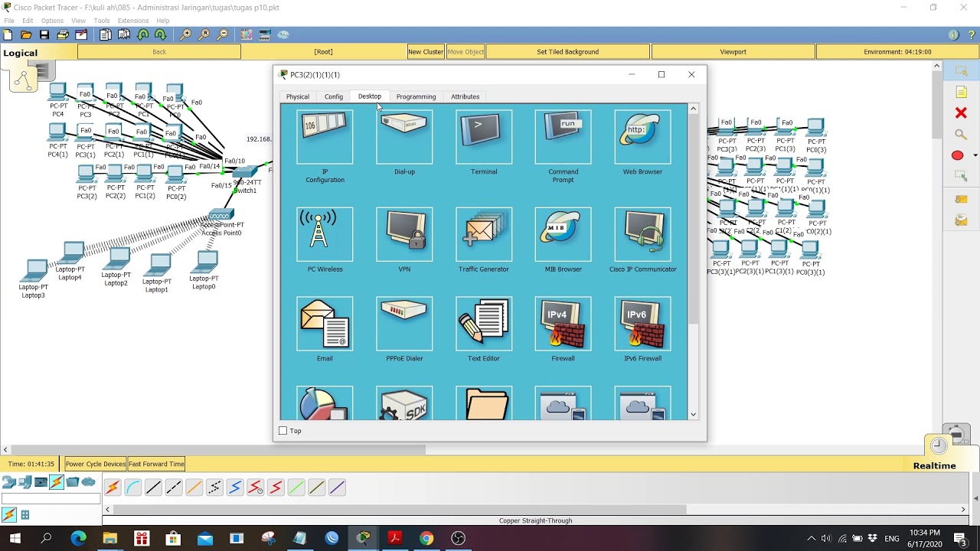Click the [Root] navigation button
Screen dimensions: 980x551
coord(323,51)
